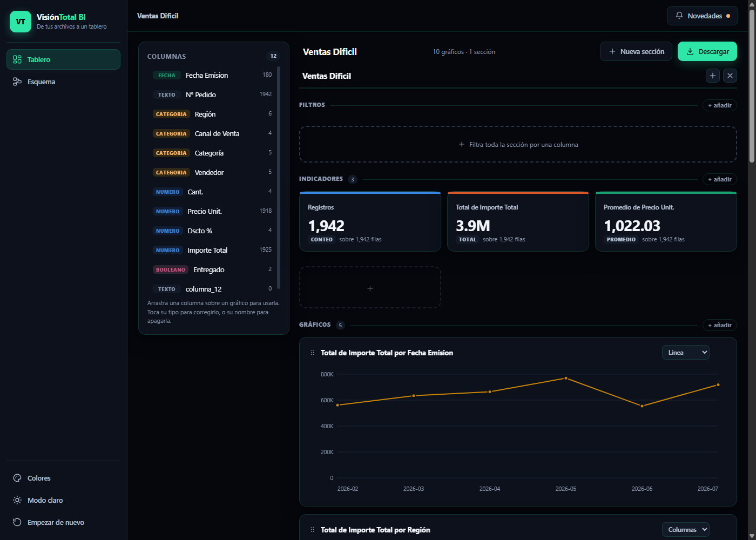The width and height of the screenshot is (756, 540).
Task: Click the Tablero grid icon
Action: tap(17, 59)
